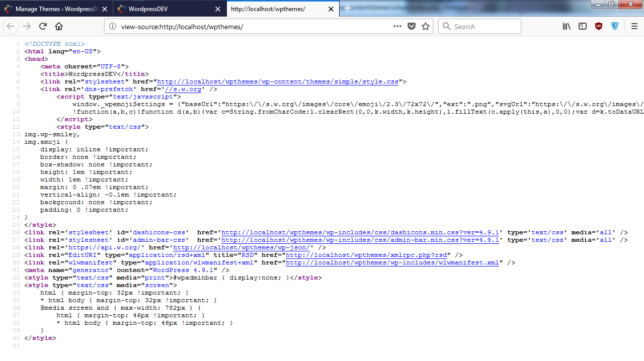Minimize the Firefox window
Screen dimensions: 644x361
598,4
